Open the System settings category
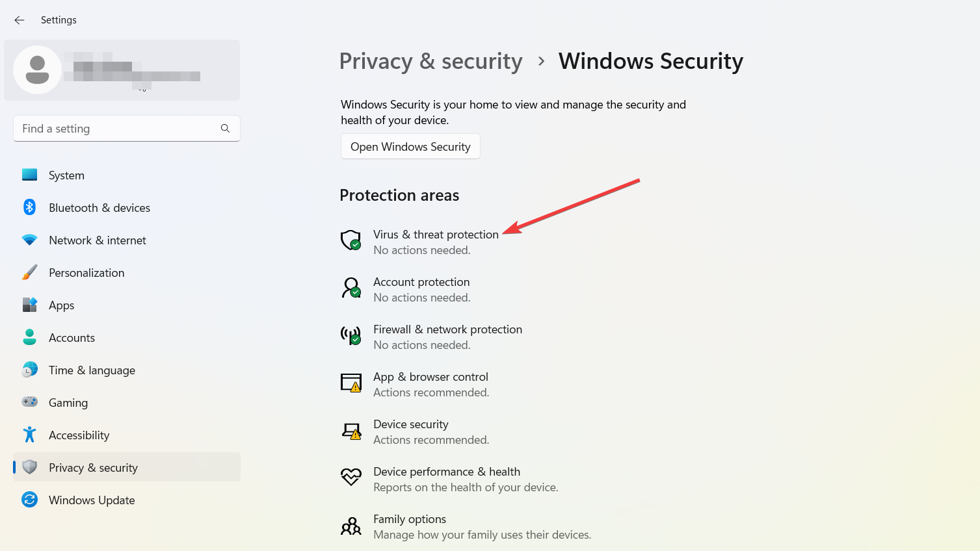The image size is (980, 551). coord(66,175)
